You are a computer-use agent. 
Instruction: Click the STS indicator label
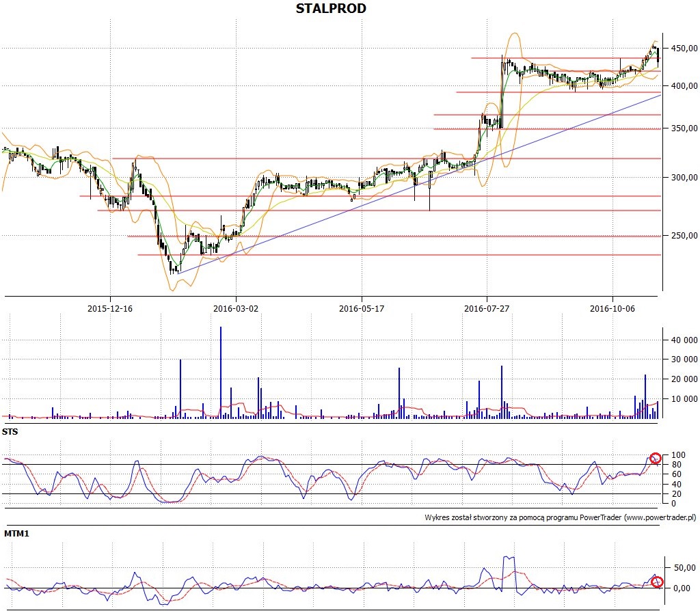tap(10, 431)
